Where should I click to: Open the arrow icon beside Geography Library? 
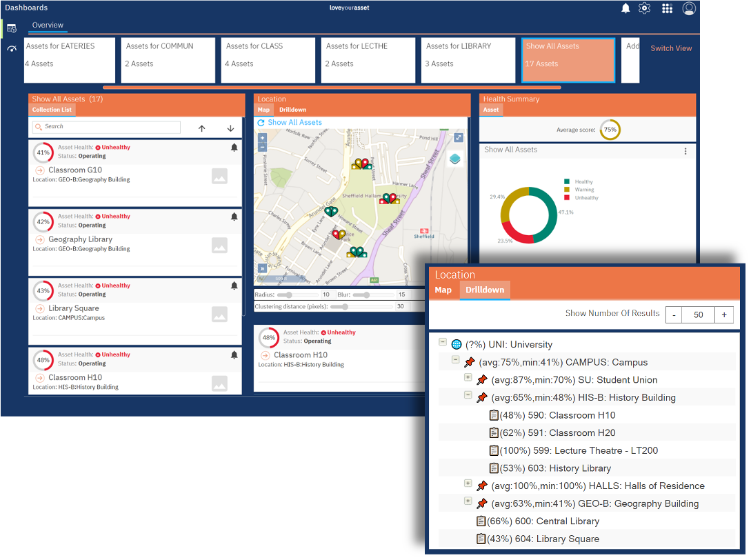point(40,239)
